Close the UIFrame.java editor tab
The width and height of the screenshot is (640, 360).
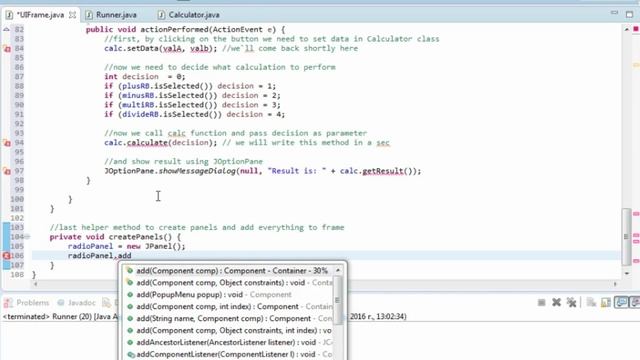[x=72, y=15]
